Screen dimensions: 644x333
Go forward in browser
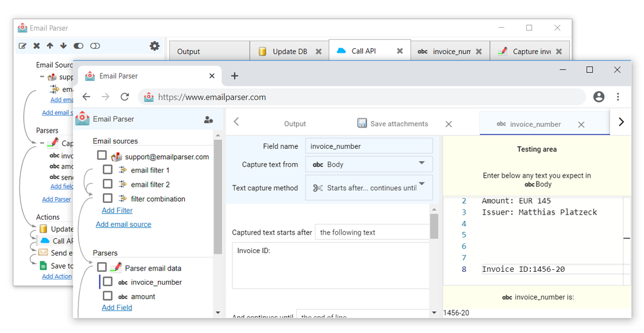106,97
